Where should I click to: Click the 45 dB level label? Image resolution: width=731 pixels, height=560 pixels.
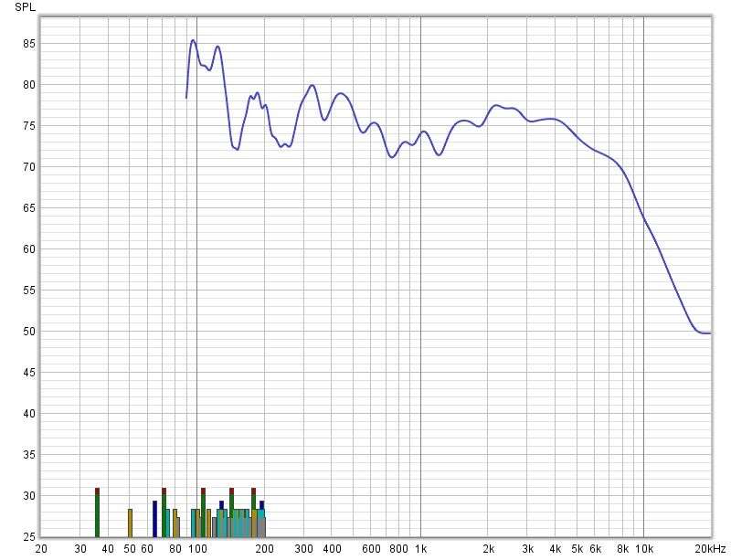click(29, 373)
